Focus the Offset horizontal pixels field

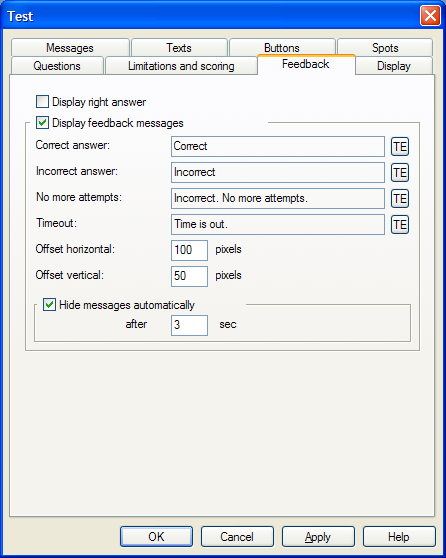coord(189,250)
